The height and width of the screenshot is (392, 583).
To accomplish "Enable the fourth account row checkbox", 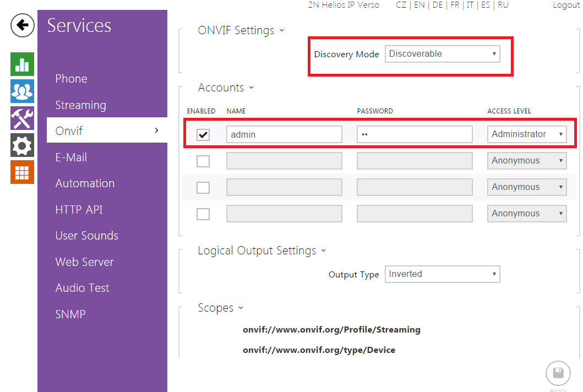I will 203,214.
